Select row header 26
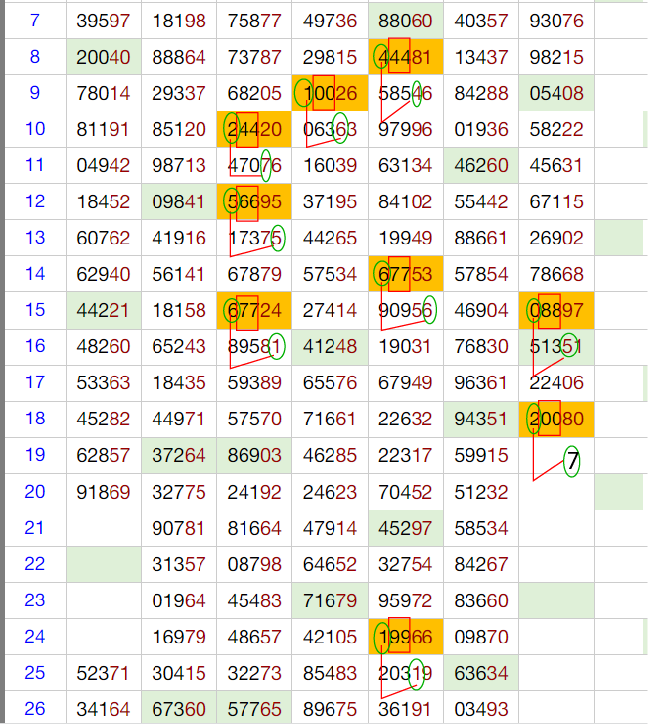This screenshot has width=648, height=725. [x=35, y=709]
